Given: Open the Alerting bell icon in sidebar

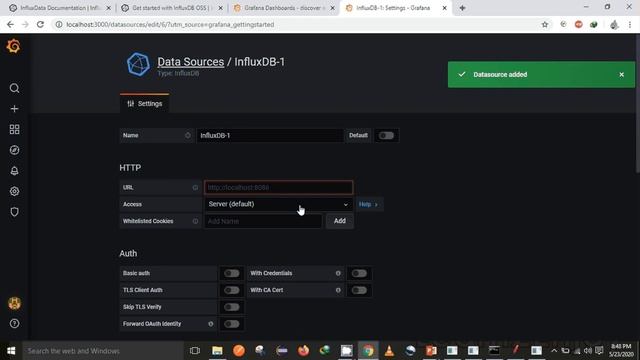Looking at the screenshot, I should point(14,171).
